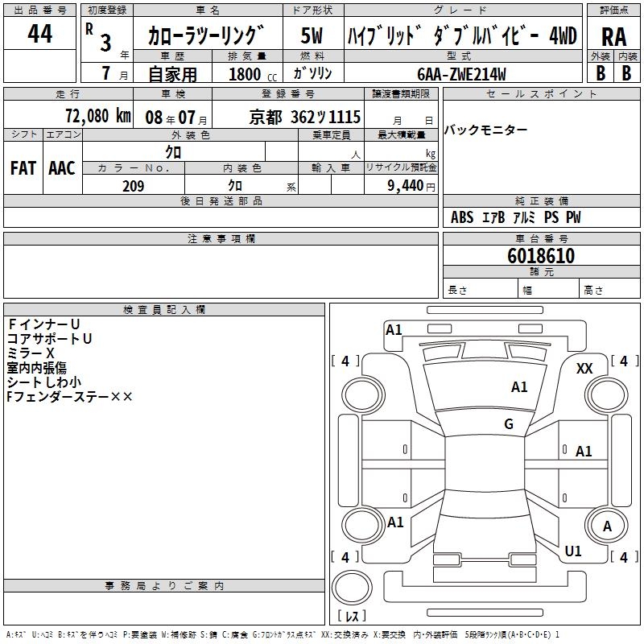Click クロ under the 外装色 header

pyautogui.click(x=173, y=152)
